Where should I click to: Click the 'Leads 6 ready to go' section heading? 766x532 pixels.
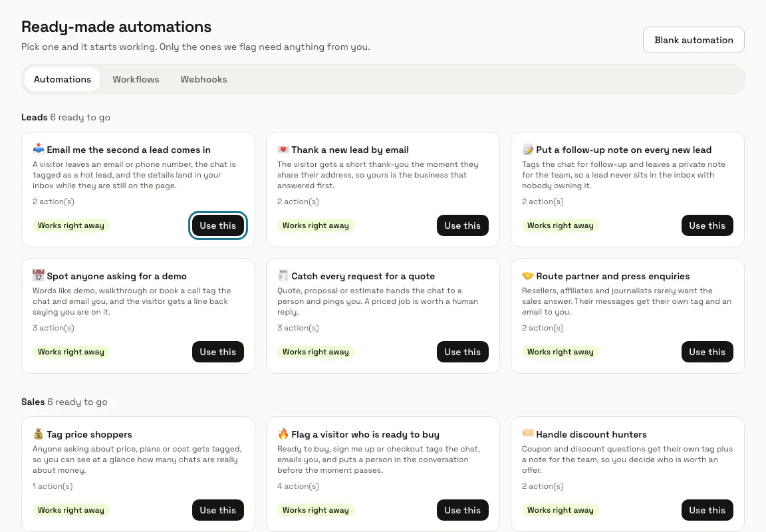pyautogui.click(x=66, y=117)
